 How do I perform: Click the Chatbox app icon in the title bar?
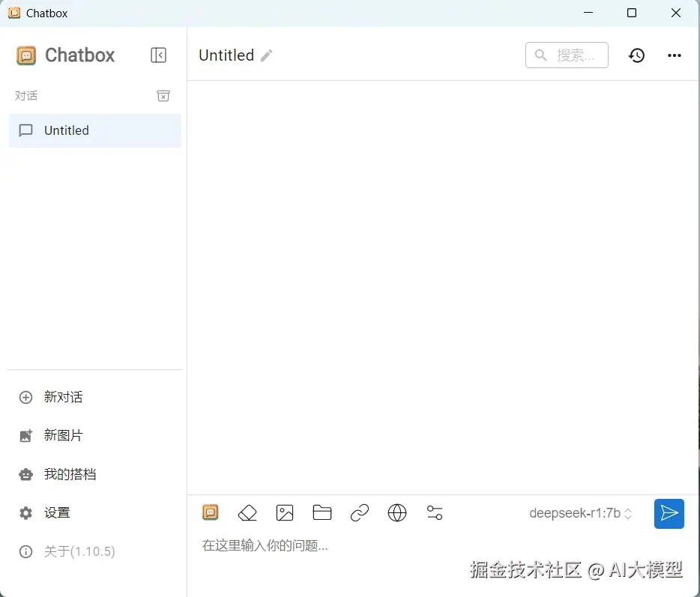pyautogui.click(x=14, y=13)
